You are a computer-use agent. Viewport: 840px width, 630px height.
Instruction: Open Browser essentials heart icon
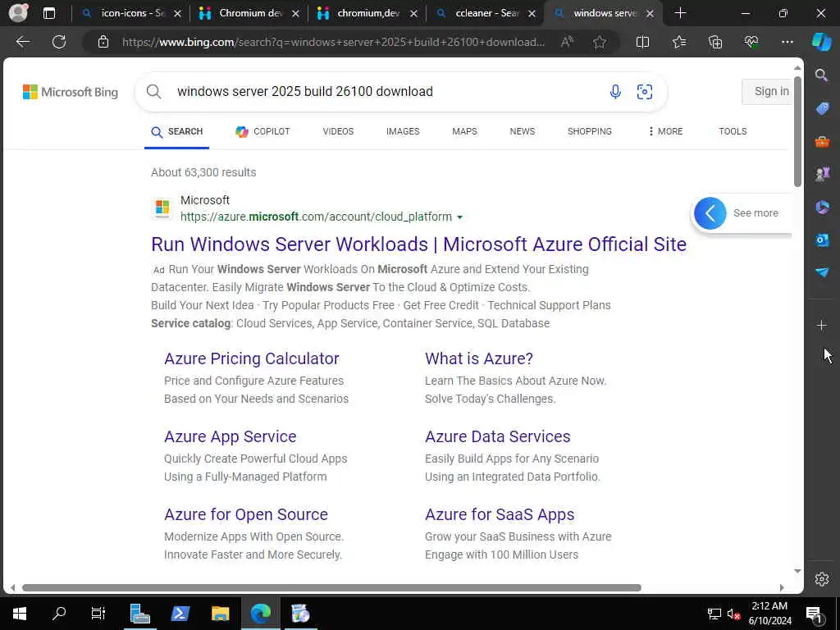[751, 42]
